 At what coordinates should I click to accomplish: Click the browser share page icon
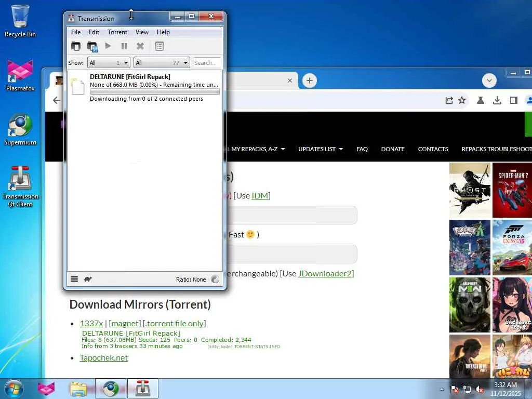[x=449, y=100]
